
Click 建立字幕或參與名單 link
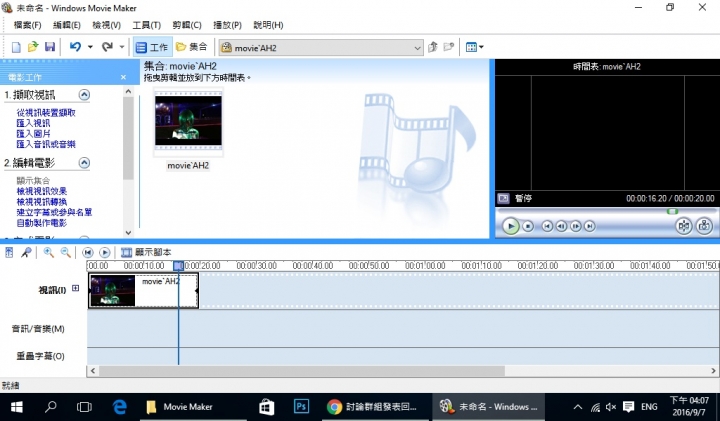click(x=54, y=212)
